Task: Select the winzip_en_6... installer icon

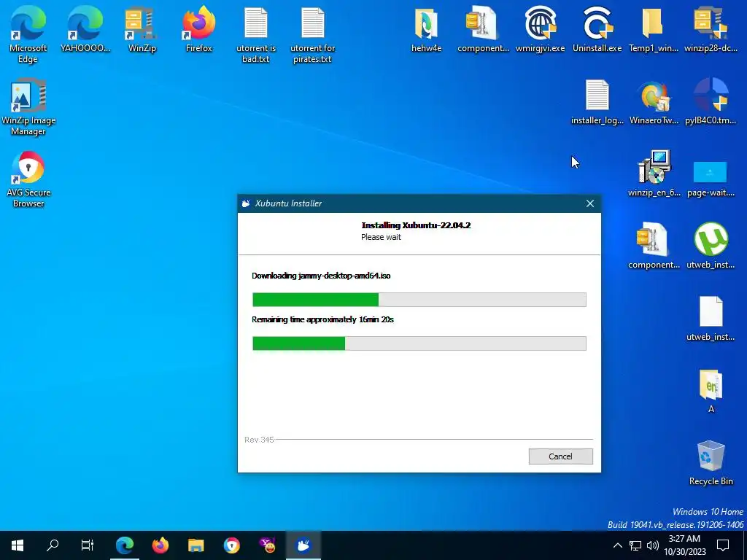Action: tap(654, 174)
